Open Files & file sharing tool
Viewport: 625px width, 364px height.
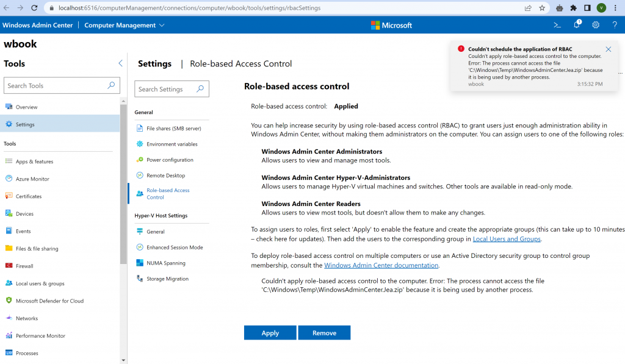(60, 249)
